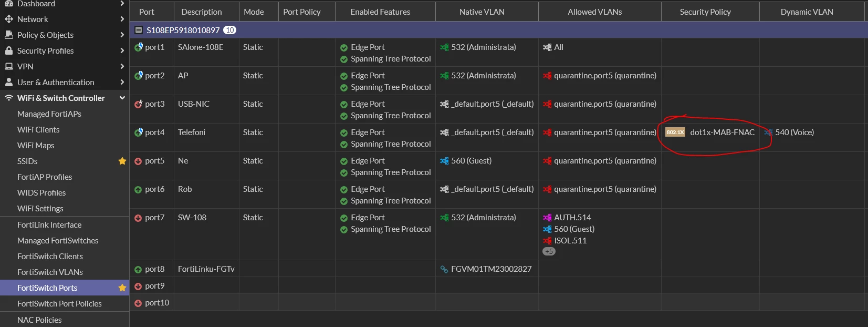
Task: Click the Dashboard sidebar icon
Action: (x=8, y=3)
